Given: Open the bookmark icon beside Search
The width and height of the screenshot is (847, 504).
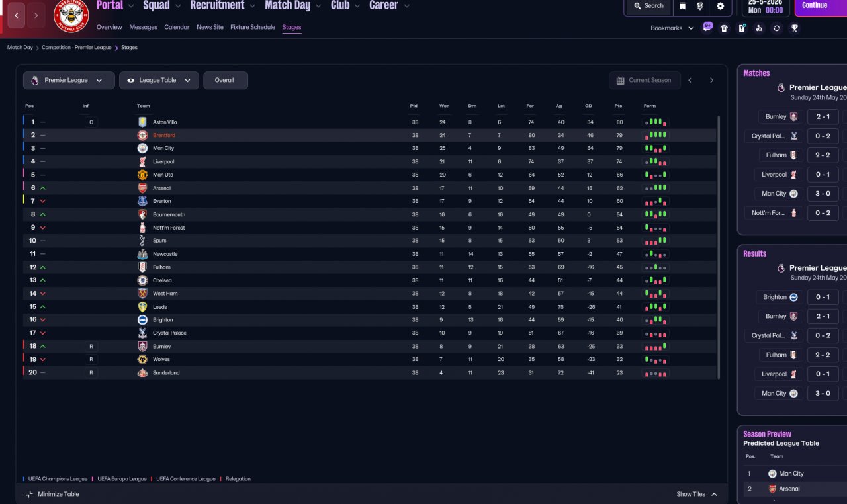Looking at the screenshot, I should 682,6.
